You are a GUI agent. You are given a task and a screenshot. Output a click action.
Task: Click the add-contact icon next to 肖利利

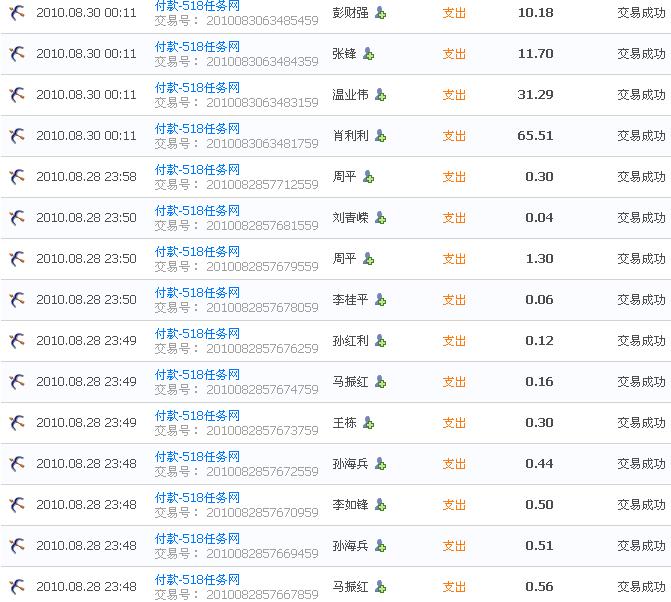(x=380, y=136)
